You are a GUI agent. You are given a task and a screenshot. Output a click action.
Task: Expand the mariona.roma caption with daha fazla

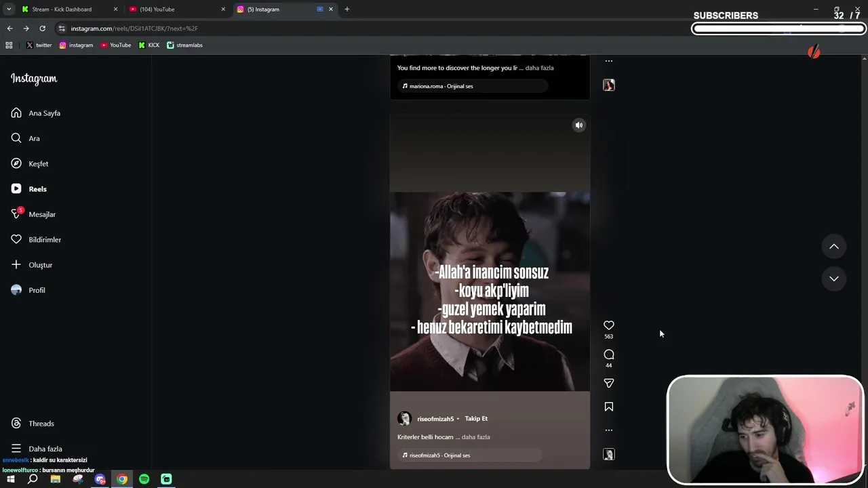539,68
